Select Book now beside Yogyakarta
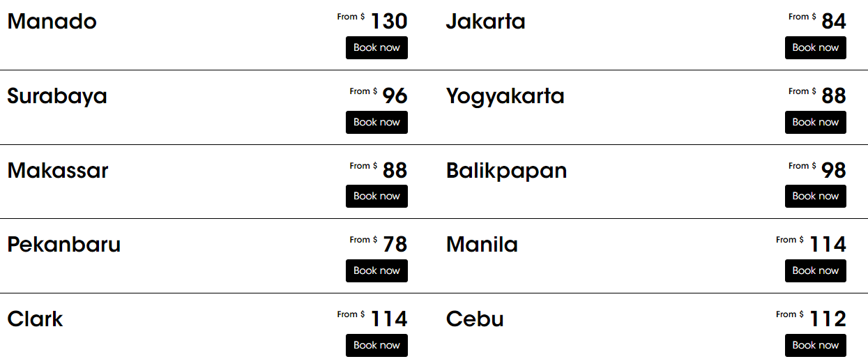This screenshot has width=868, height=359. pos(815,123)
